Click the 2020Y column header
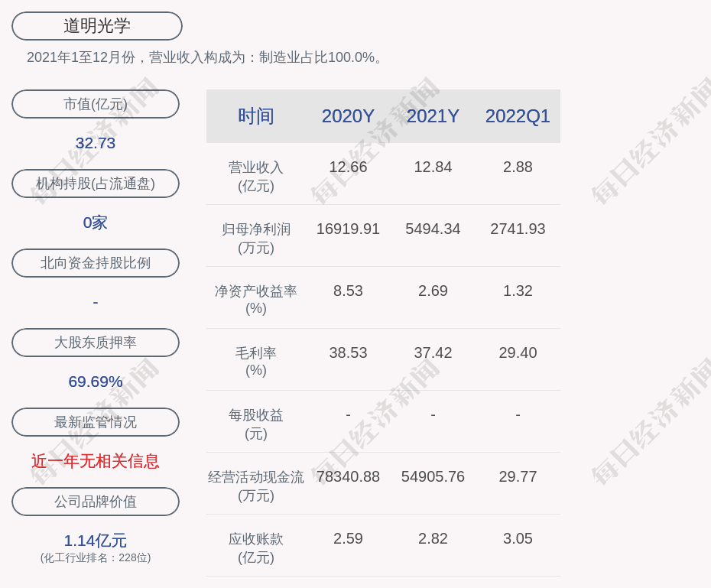 349,116
